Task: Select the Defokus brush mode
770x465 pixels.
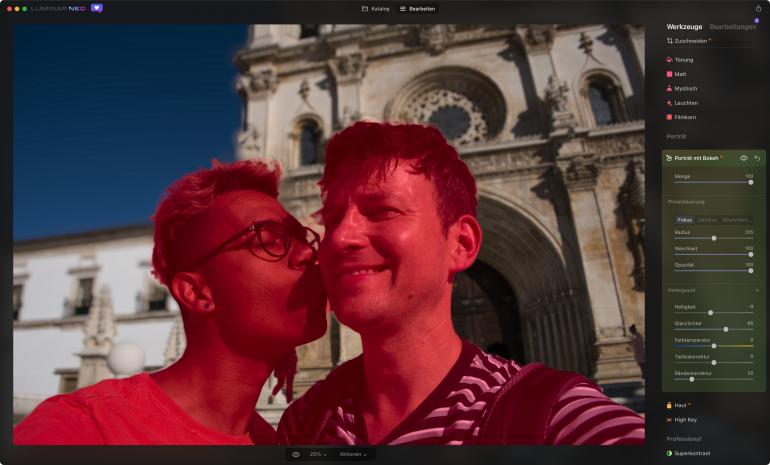Action: 707,220
